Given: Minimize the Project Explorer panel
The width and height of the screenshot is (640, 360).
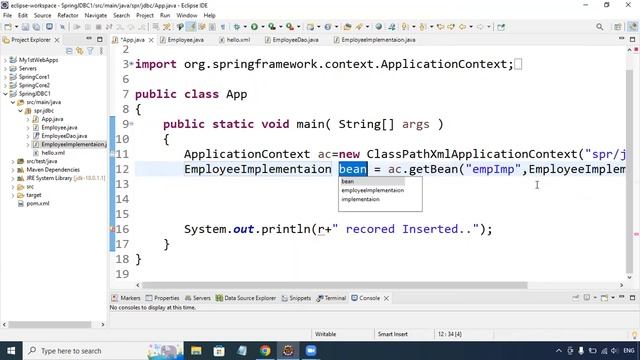Looking at the screenshot, I should pos(89,39).
